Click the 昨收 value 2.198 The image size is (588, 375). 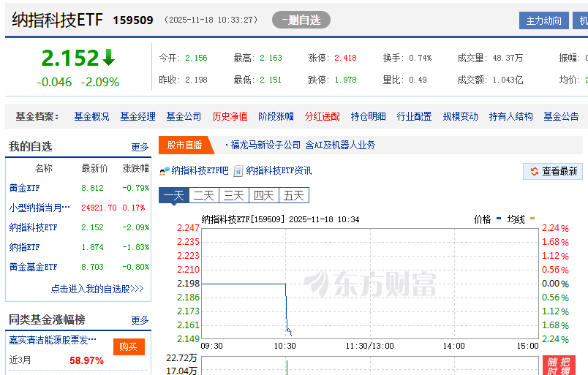click(196, 80)
